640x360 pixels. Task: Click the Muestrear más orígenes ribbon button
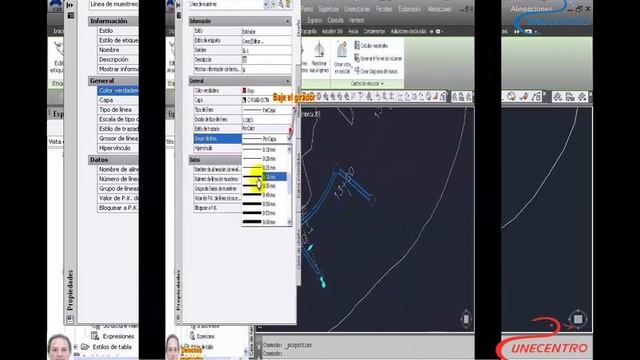tap(319, 58)
